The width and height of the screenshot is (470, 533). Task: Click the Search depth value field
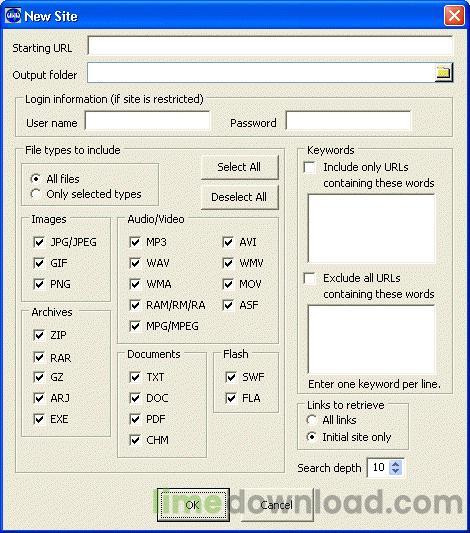click(378, 468)
